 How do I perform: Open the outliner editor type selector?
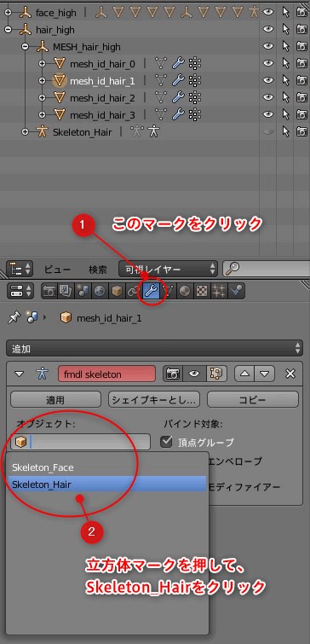[x=20, y=270]
